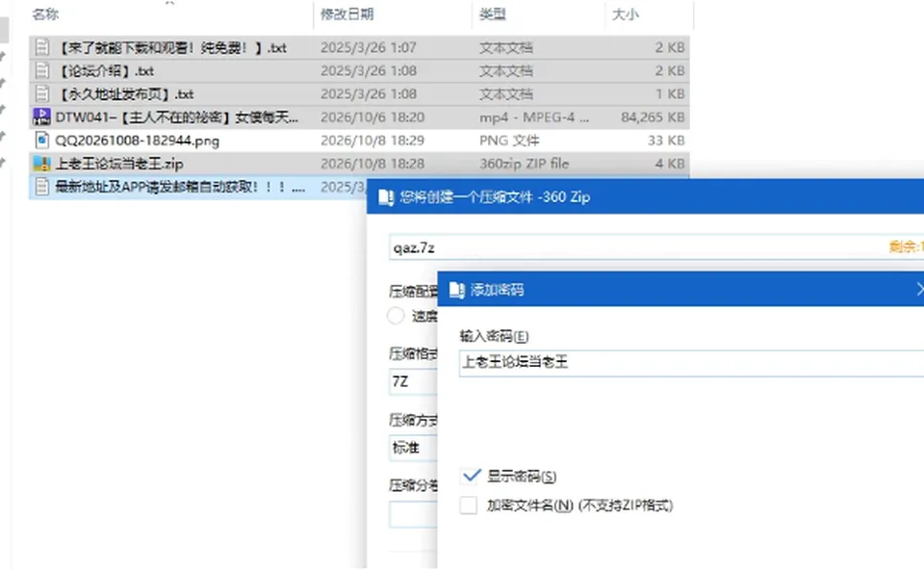
Task: Click the text file icon beside 【论坛介绍】.txt
Action: pos(41,70)
